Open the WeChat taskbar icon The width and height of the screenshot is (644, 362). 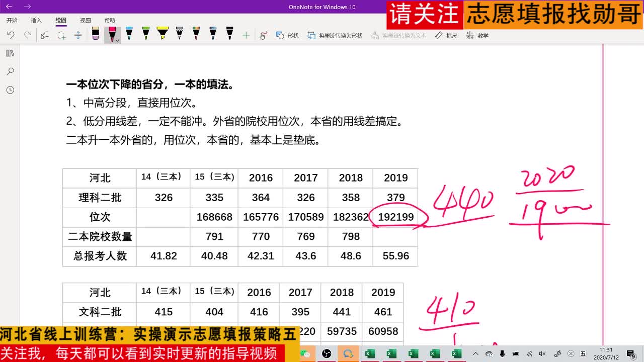click(305, 354)
